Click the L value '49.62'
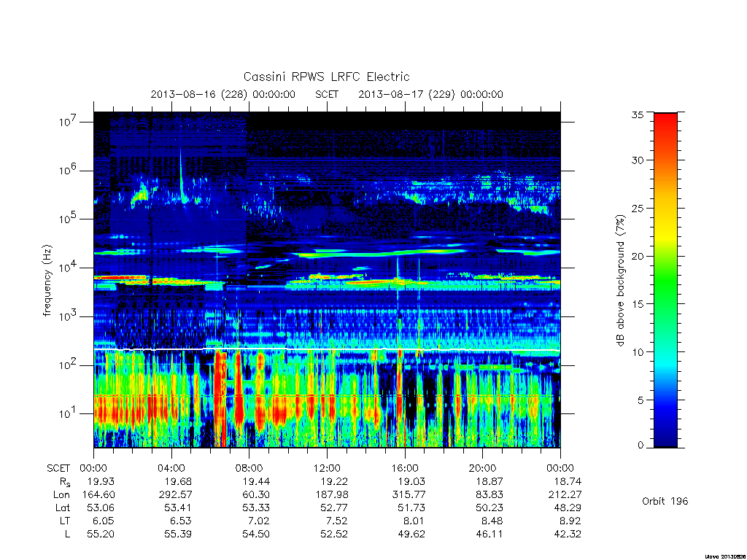747x560 pixels. pos(411,534)
